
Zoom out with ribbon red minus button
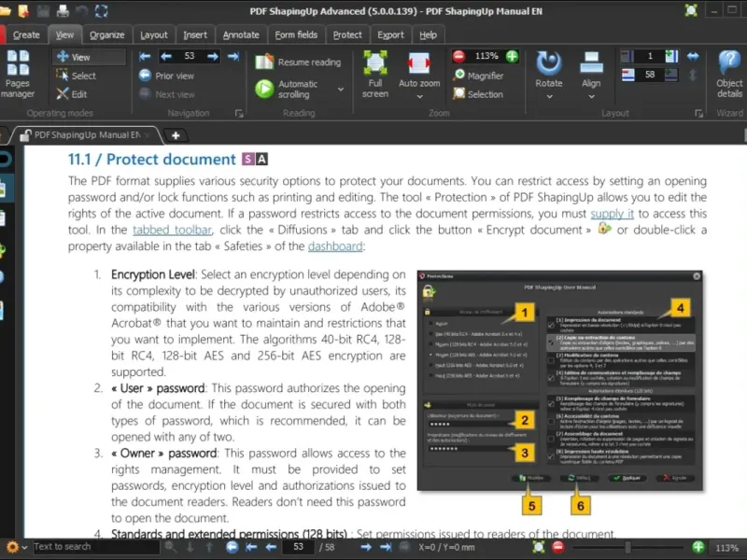[458, 56]
